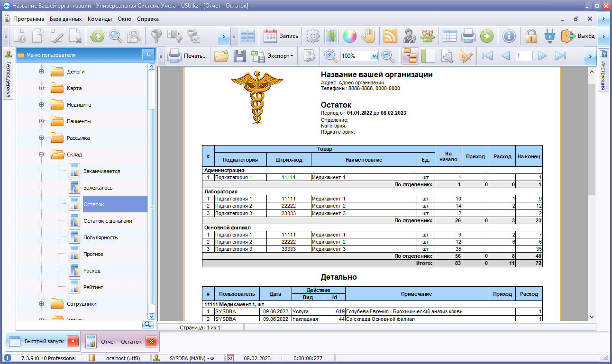Toggle the thumbnails panel button
The height and width of the screenshot is (364, 612).
pos(428,56)
